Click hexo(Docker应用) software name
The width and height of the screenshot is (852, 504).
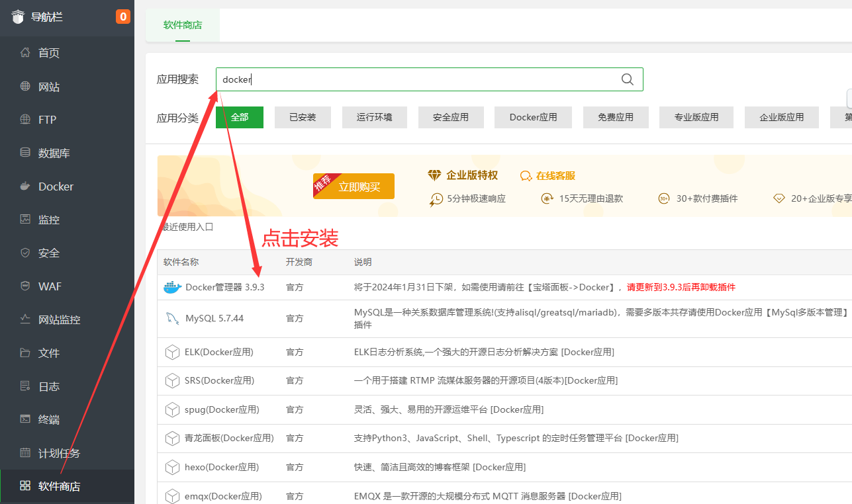pyautogui.click(x=222, y=467)
